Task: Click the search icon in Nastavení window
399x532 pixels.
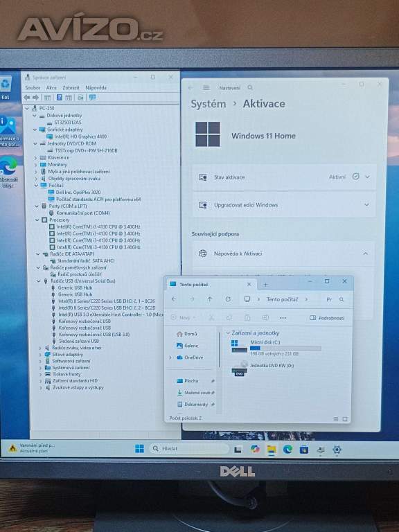Action: (x=250, y=87)
